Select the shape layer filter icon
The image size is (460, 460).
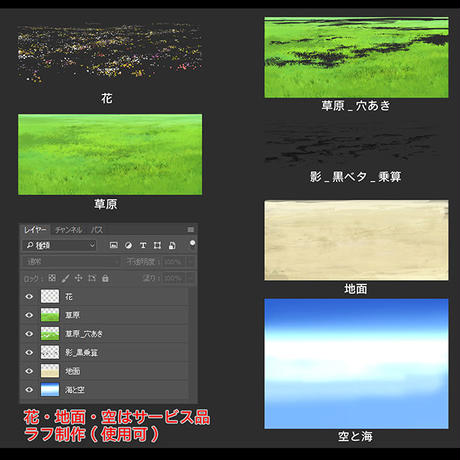pos(157,245)
